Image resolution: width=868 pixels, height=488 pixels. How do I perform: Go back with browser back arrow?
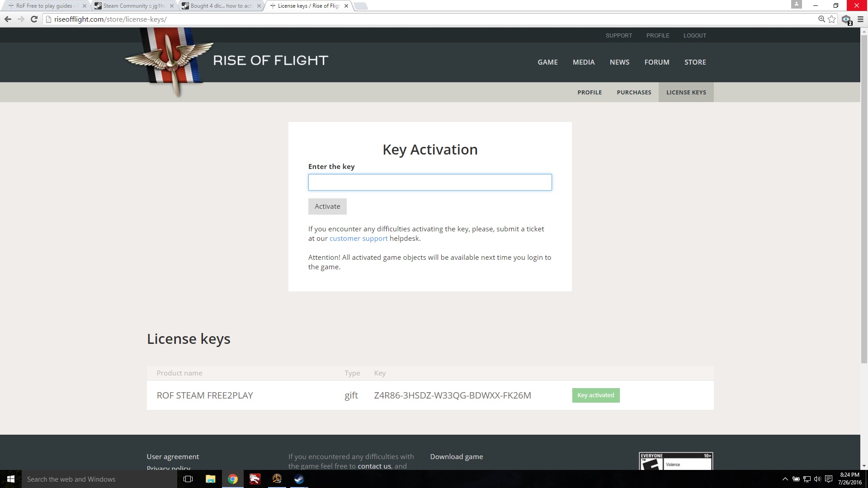(x=8, y=19)
